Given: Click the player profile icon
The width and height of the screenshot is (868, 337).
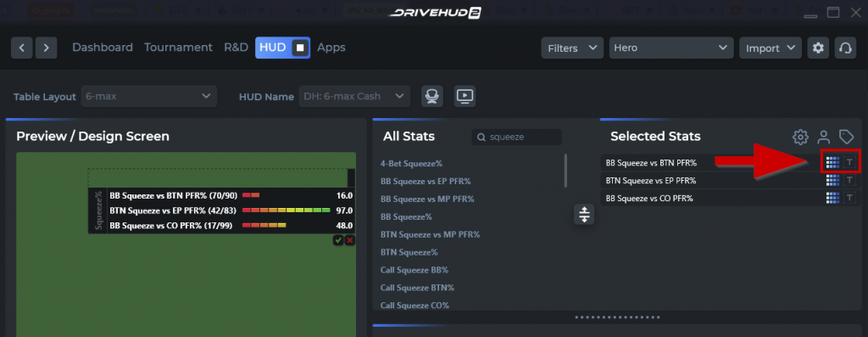Looking at the screenshot, I should (x=824, y=137).
